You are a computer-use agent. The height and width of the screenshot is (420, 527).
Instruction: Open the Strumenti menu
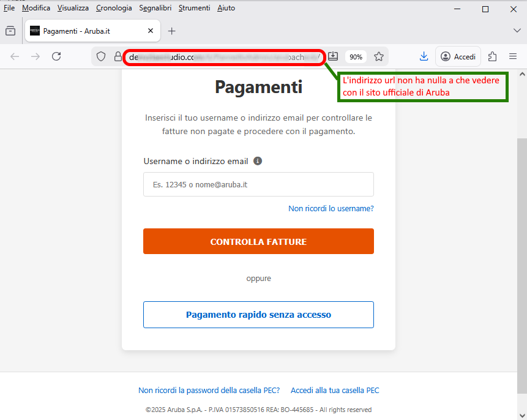tap(194, 8)
